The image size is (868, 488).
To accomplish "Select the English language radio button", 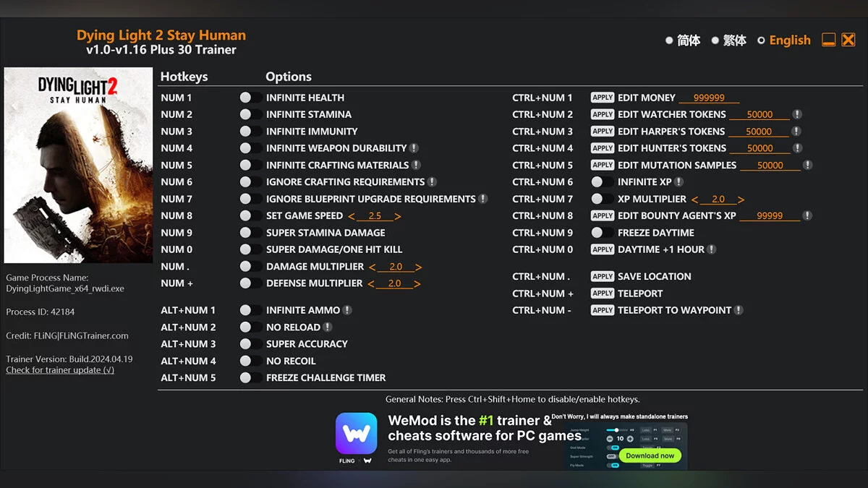I will [761, 40].
